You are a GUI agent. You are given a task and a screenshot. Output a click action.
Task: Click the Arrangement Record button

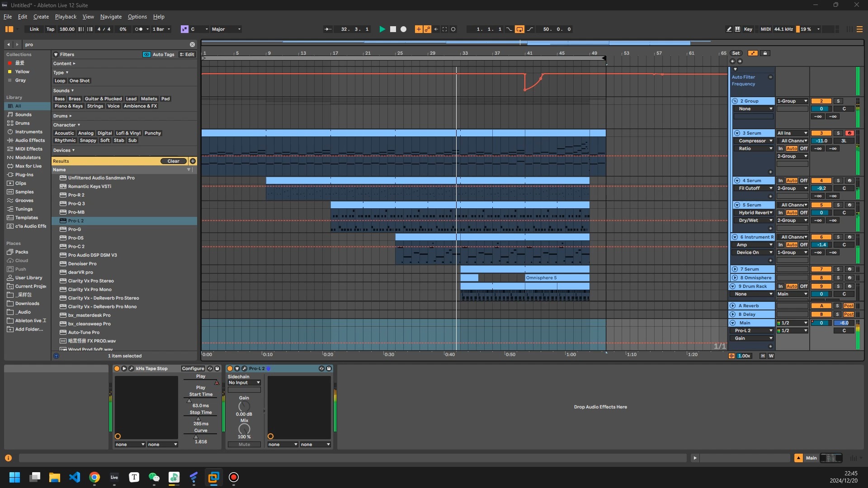click(x=404, y=29)
